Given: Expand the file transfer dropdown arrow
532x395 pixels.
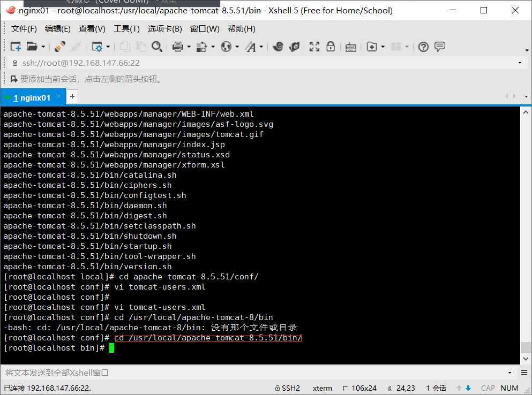Looking at the screenshot, I should [213, 47].
